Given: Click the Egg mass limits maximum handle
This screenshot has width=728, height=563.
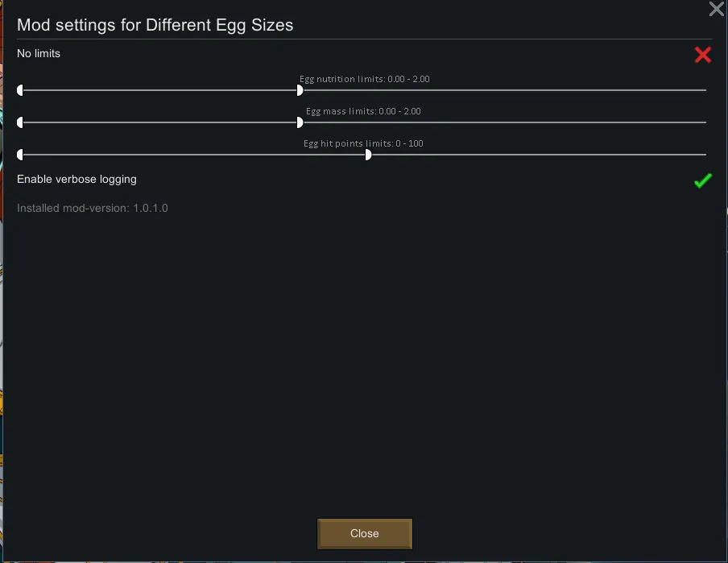Looking at the screenshot, I should point(300,122).
